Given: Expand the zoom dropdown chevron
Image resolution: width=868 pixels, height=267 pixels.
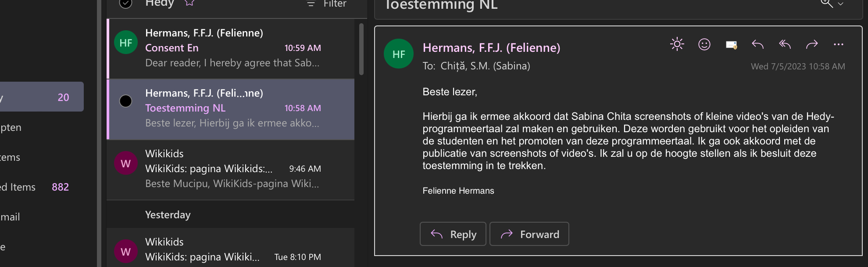Looking at the screenshot, I should click(x=840, y=4).
